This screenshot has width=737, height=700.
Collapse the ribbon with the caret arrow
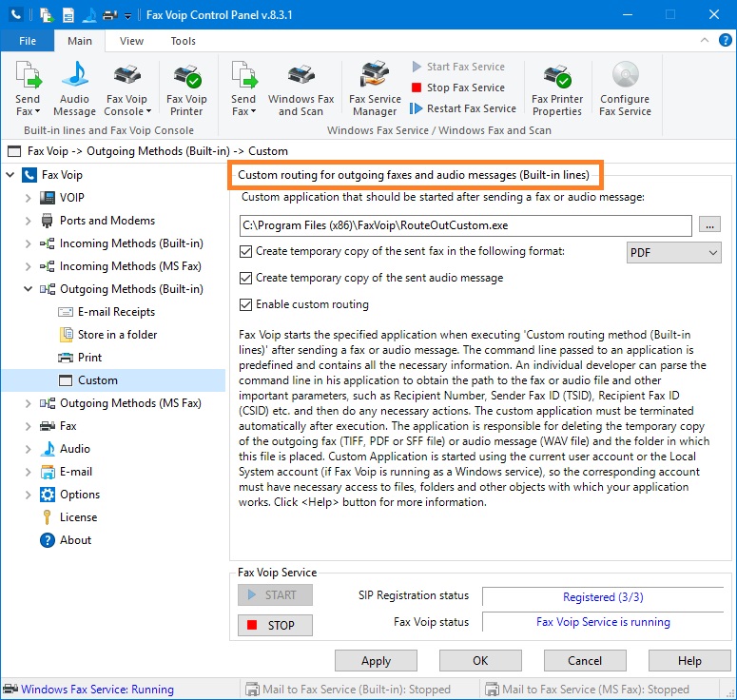pos(704,41)
